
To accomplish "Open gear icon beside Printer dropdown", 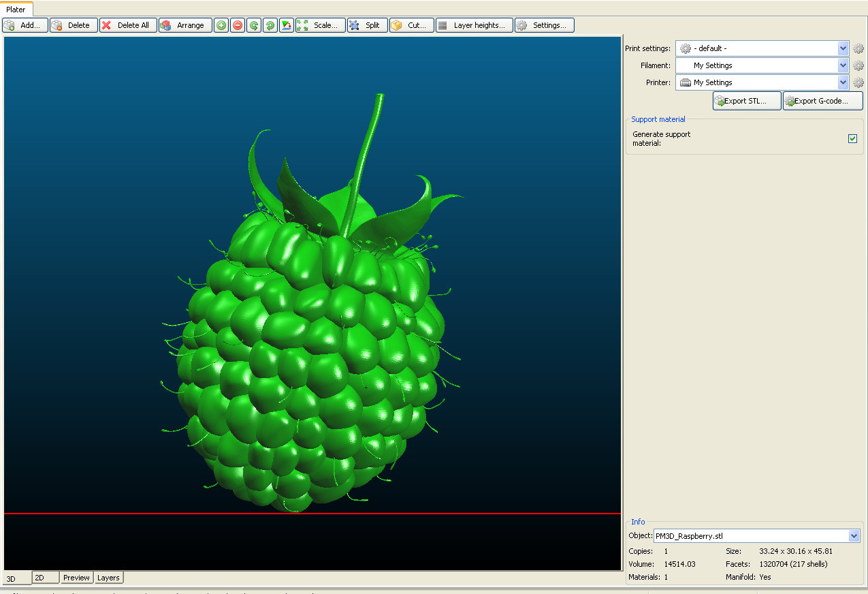I will coord(858,82).
